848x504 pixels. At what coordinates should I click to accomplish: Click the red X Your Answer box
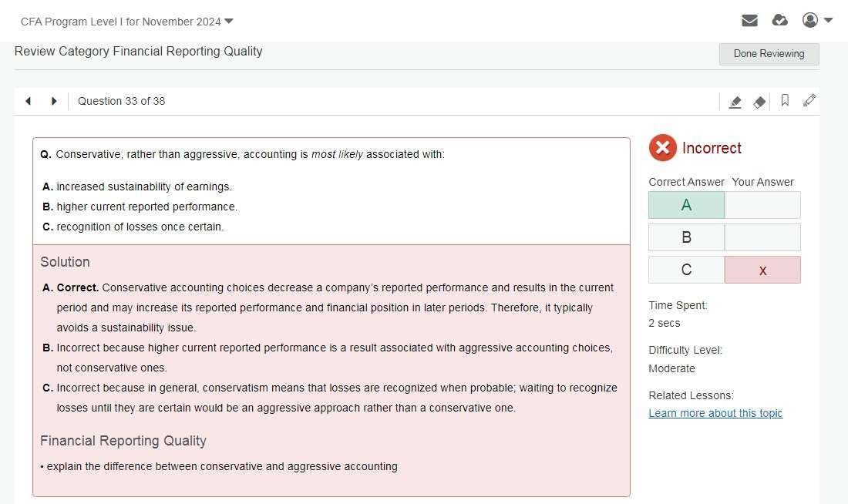[762, 270]
